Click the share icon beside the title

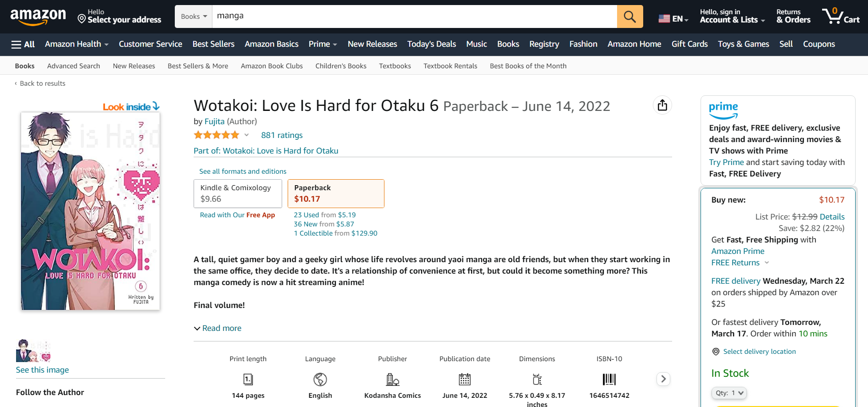click(662, 105)
